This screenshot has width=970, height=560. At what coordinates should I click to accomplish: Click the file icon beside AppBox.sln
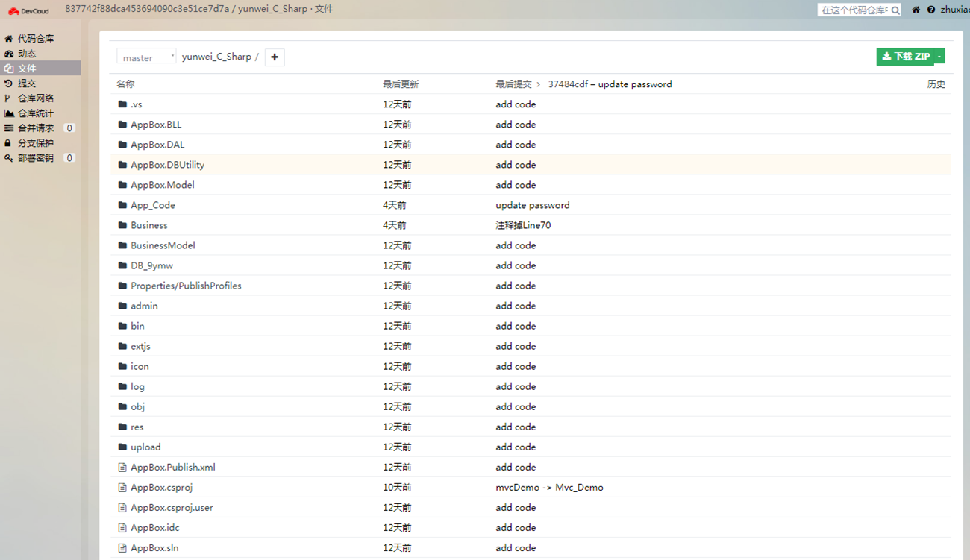(122, 548)
